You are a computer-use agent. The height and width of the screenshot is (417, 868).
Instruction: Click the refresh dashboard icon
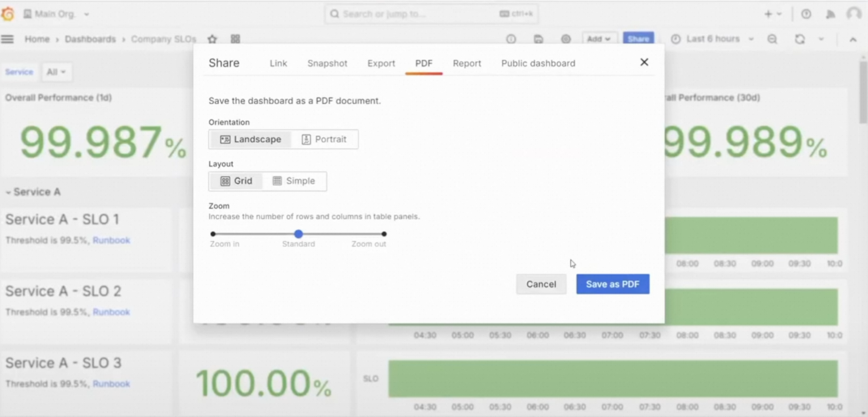[x=800, y=39]
